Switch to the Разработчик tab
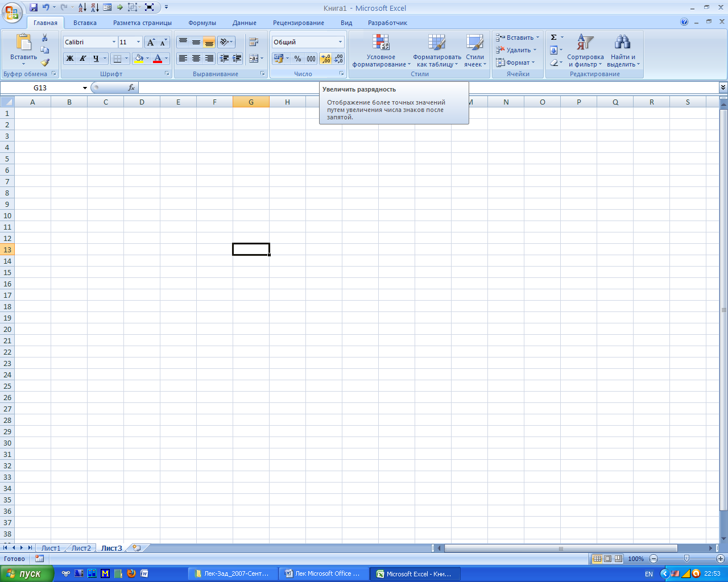This screenshot has height=582, width=728. [387, 23]
